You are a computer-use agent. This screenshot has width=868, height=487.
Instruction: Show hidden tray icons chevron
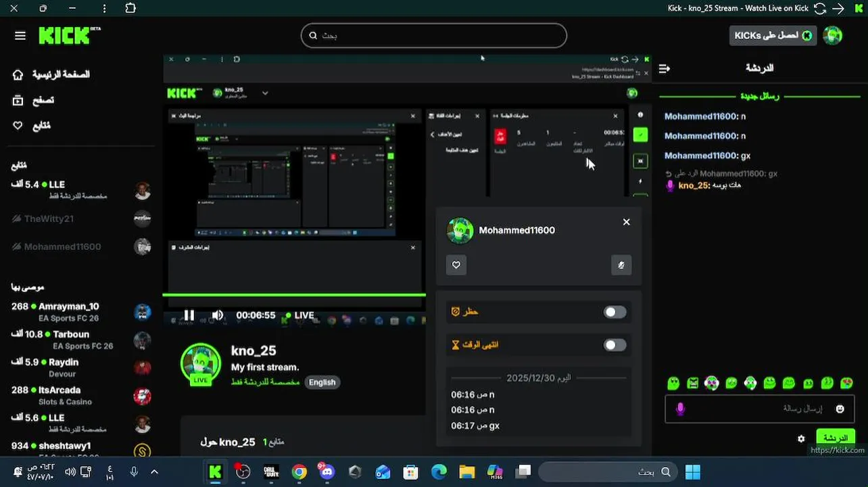(154, 472)
